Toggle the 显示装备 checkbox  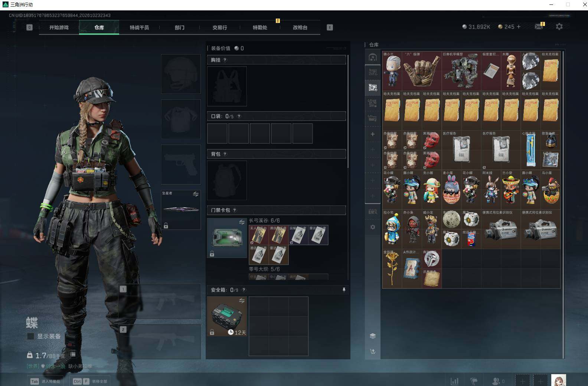coord(31,336)
